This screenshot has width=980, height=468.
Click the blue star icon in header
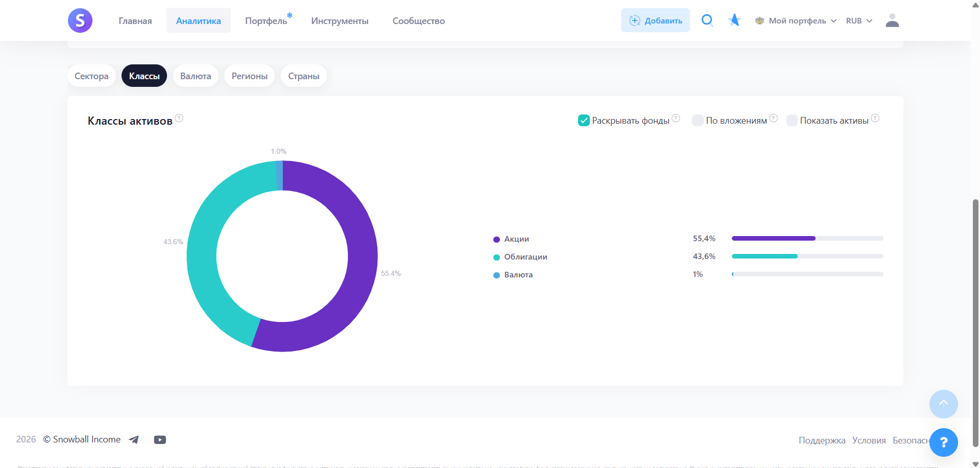coord(734,20)
